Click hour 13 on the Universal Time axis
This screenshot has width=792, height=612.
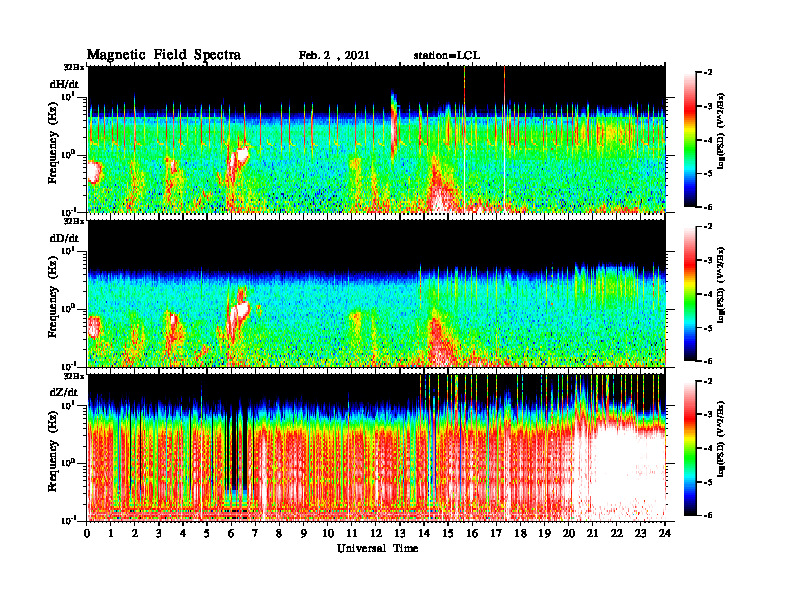coord(400,533)
